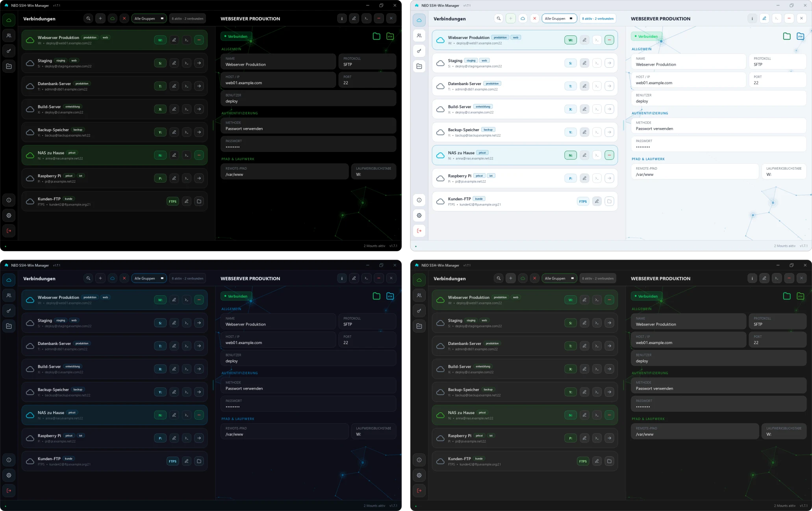Screen dimensions: 812x511
Task: Open search in the top-left window toolbar
Action: point(88,19)
